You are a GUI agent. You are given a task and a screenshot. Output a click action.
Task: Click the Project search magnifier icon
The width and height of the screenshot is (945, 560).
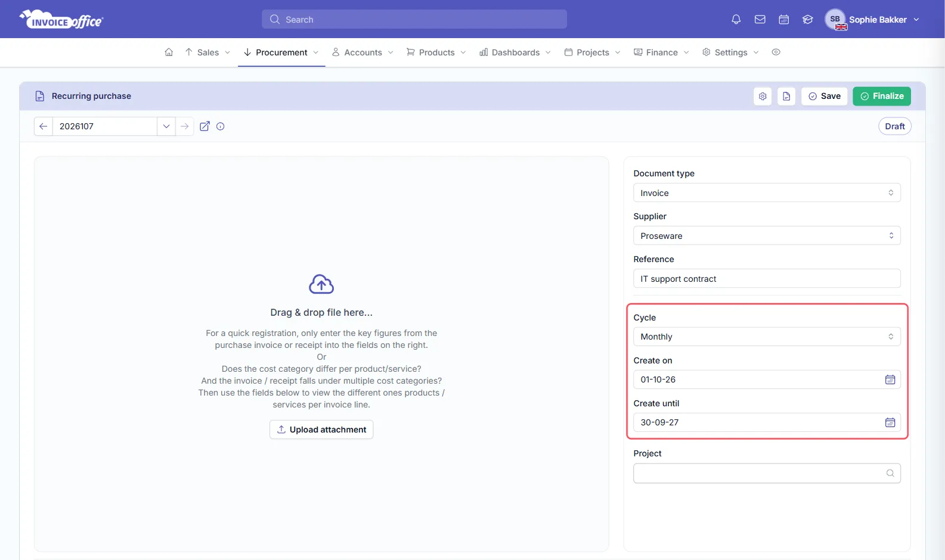[x=890, y=474]
